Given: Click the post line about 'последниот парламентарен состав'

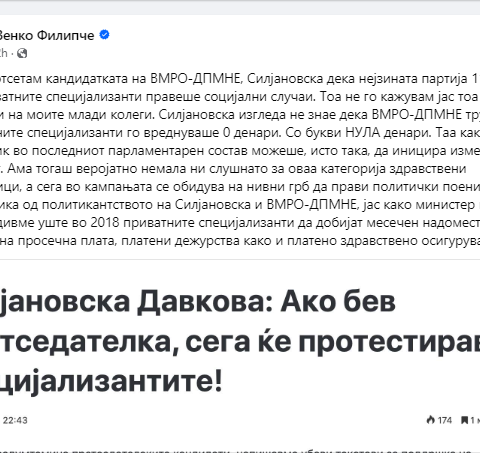Looking at the screenshot, I should [240, 151].
